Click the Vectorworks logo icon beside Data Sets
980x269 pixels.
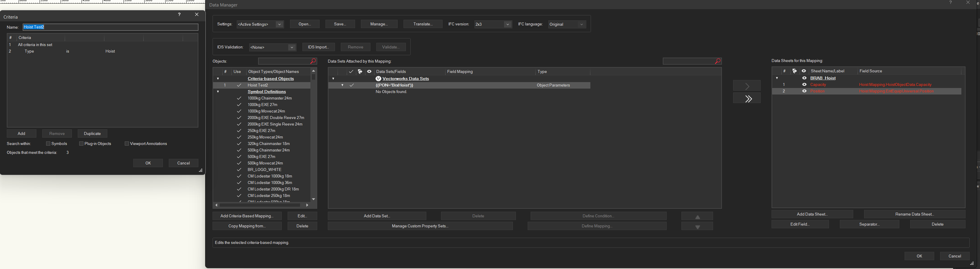point(378,79)
